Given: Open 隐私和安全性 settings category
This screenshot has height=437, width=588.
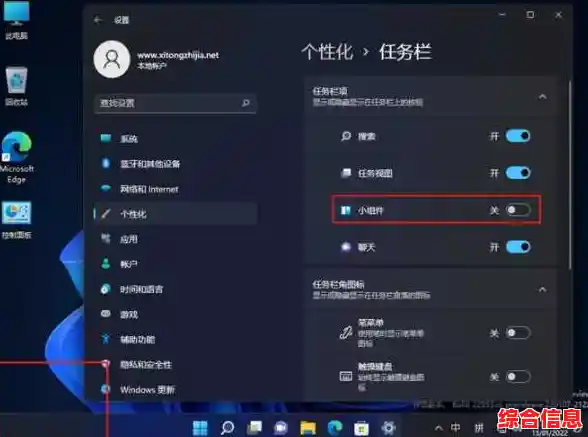Looking at the screenshot, I should click(x=175, y=365).
